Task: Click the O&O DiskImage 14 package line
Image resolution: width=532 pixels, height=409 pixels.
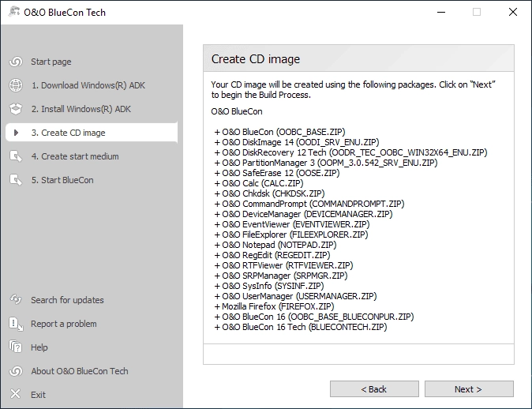Action: pos(297,142)
